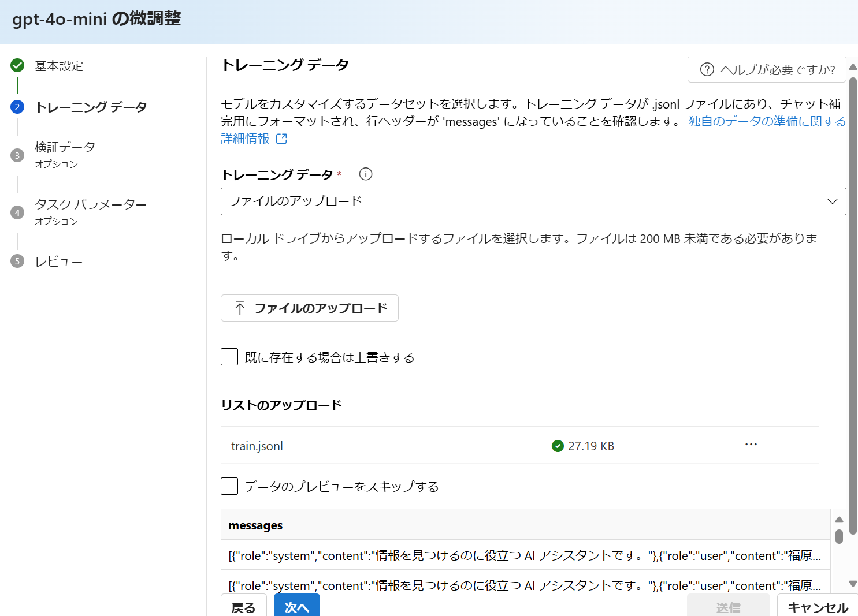Screen dimensions: 858x616
Task: Select the first messages preview row
Action: 526,555
